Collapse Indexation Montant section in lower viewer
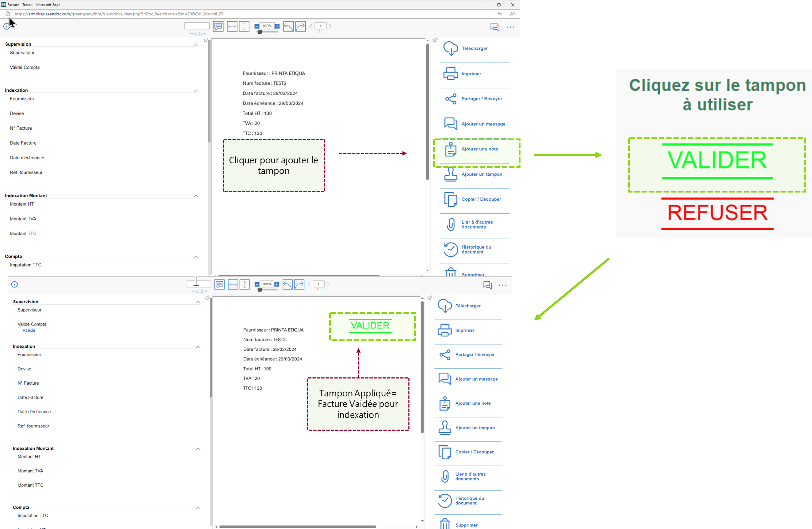 [198, 449]
